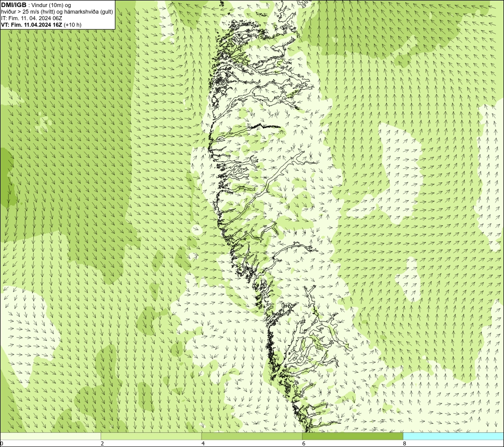Click the legend scale label 0
The width and height of the screenshot is (504, 447).
(2, 443)
